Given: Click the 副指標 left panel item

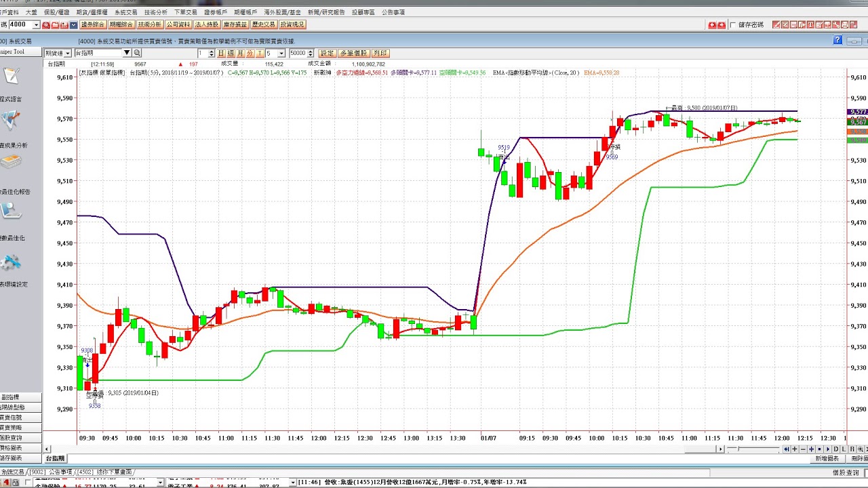Looking at the screenshot, I should click(20, 397).
